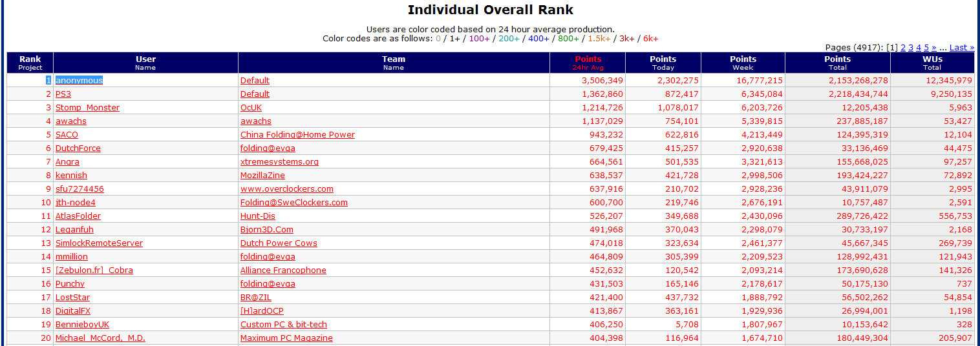Open the PS3 user link
The height and width of the screenshot is (346, 980).
pyautogui.click(x=63, y=94)
